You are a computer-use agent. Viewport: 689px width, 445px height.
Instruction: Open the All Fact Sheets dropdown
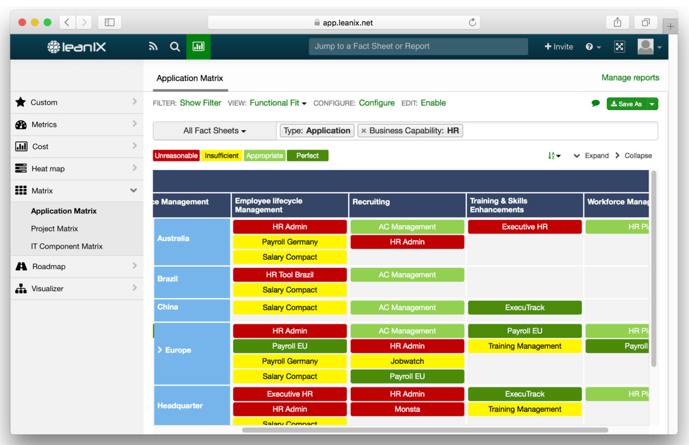pos(214,131)
